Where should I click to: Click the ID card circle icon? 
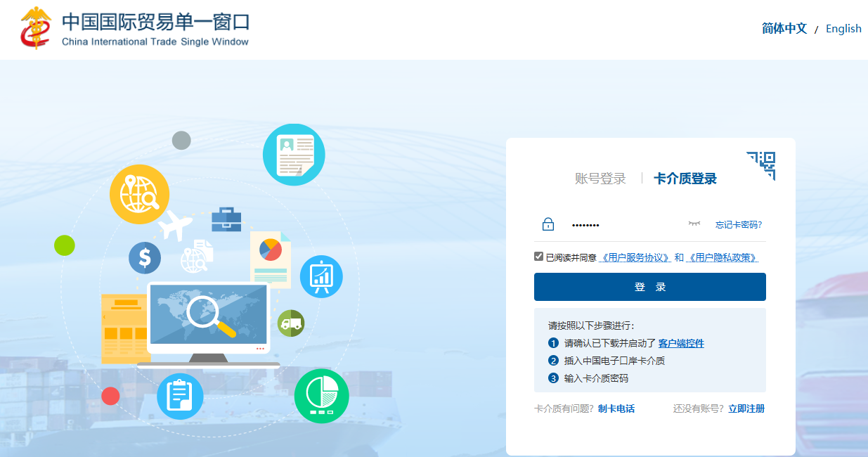pyautogui.click(x=294, y=154)
